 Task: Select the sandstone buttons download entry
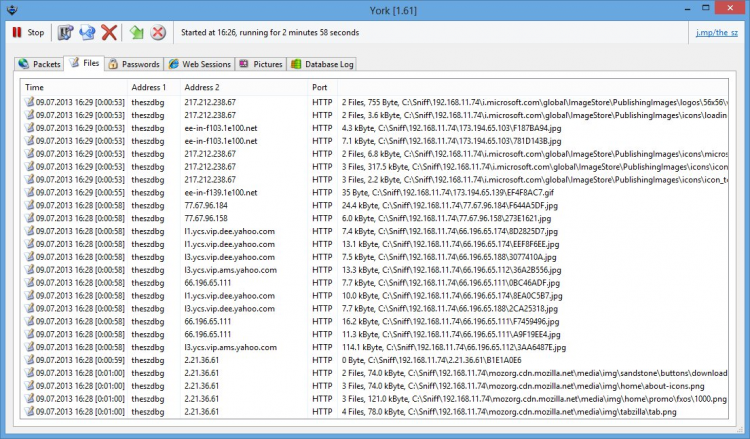click(x=535, y=373)
